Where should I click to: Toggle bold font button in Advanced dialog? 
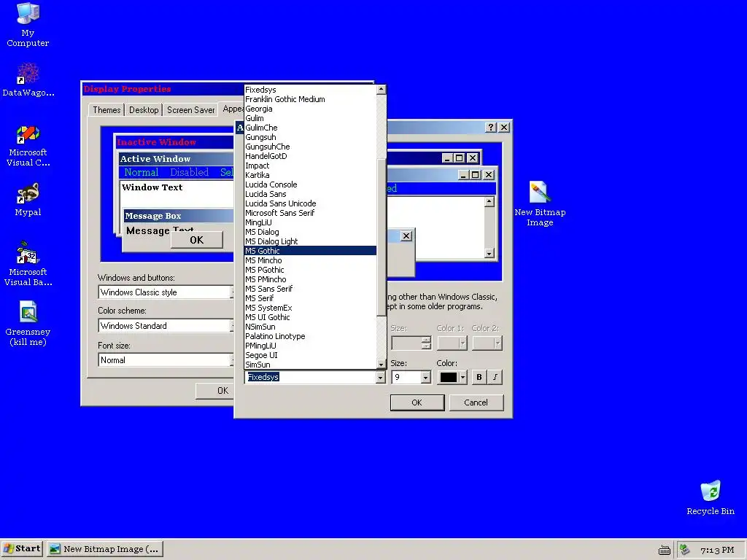479,377
